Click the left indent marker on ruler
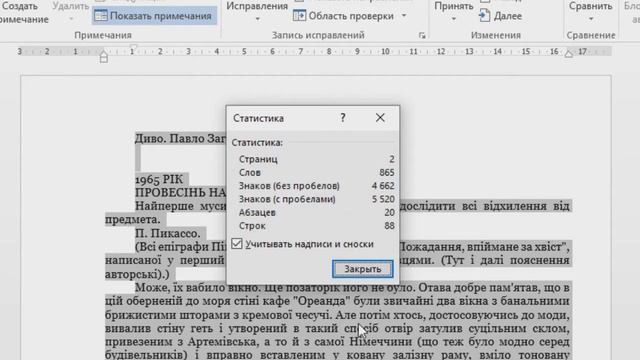Screen dimensions: 640x360 [x=104, y=57]
